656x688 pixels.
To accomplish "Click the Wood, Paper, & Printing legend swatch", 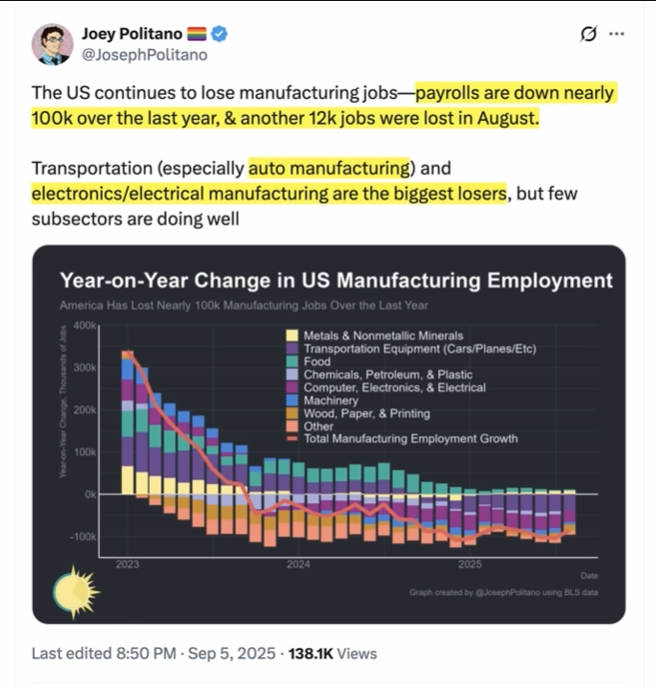I will [x=292, y=413].
